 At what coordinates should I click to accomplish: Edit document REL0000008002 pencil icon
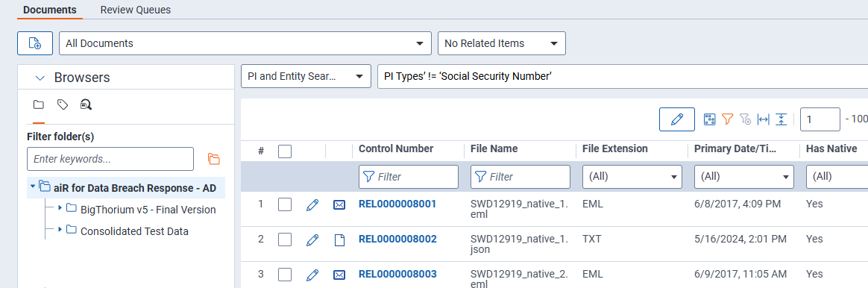pyautogui.click(x=312, y=240)
